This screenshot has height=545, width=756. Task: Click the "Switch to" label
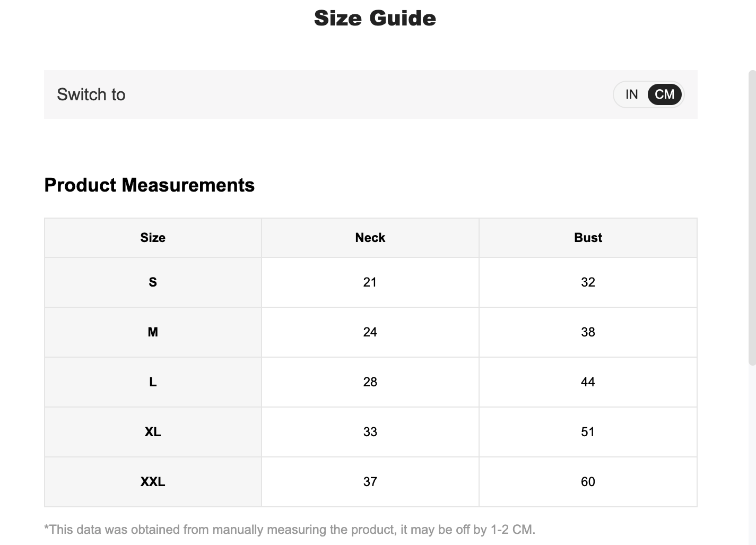pos(91,94)
